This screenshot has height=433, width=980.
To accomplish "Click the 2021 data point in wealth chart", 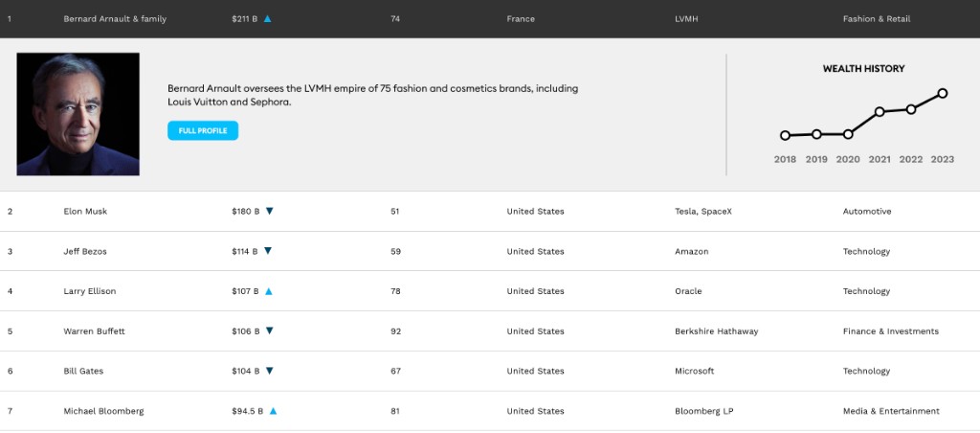I will coord(880,112).
